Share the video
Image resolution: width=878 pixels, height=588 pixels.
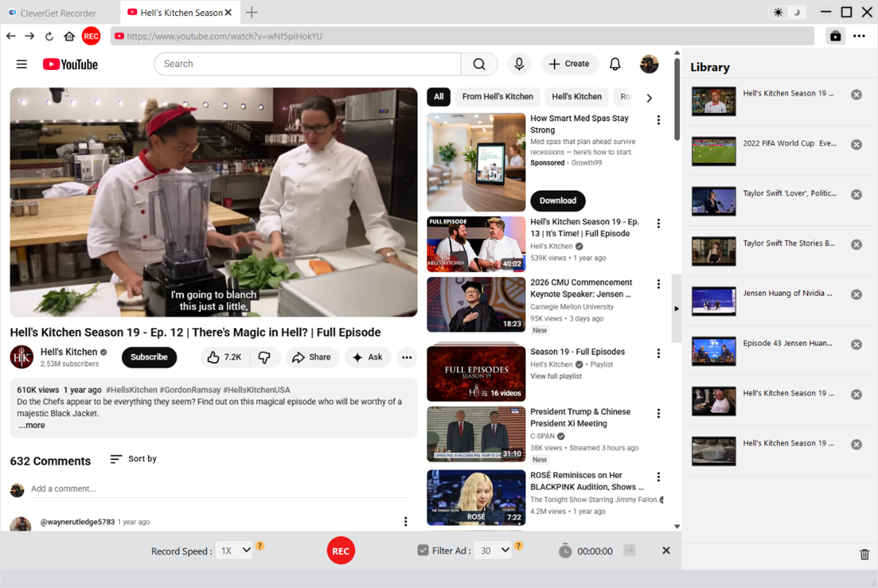[312, 357]
